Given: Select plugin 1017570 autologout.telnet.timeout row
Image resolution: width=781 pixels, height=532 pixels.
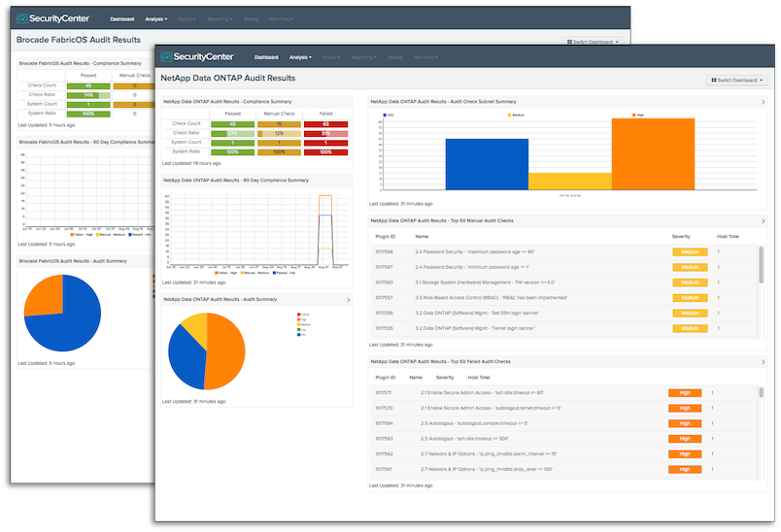Looking at the screenshot, I should pos(564,408).
